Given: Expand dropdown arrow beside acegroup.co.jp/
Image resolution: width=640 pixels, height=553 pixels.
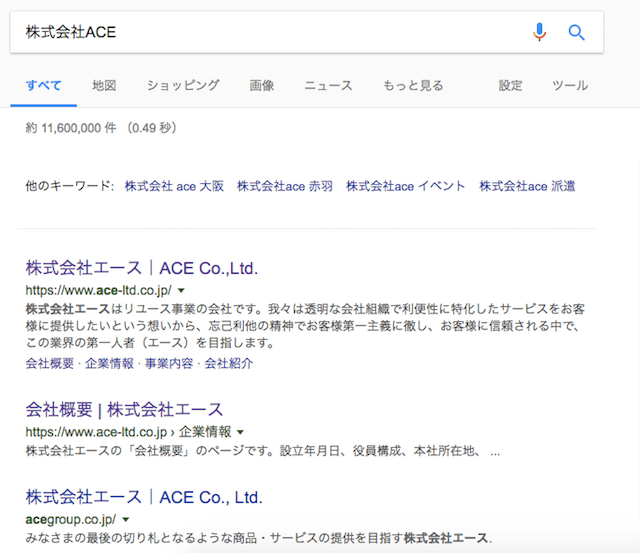Looking at the screenshot, I should (x=126, y=520).
